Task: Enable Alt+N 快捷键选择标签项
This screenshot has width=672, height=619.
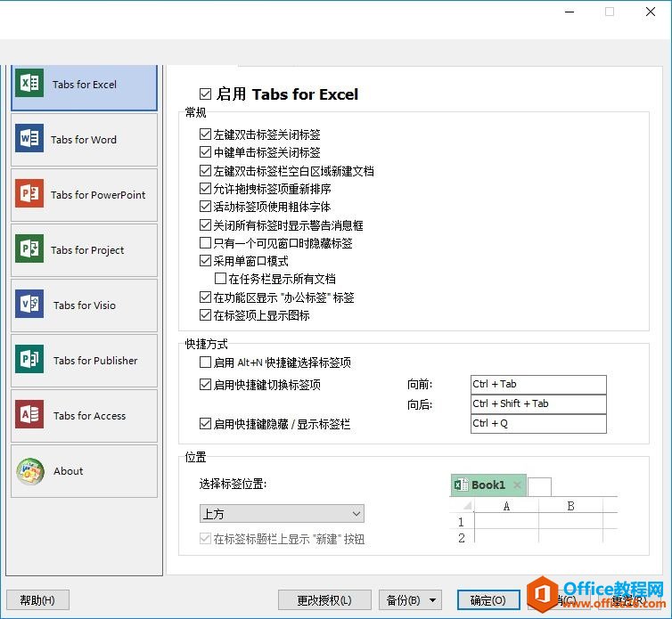Action: pos(205,362)
